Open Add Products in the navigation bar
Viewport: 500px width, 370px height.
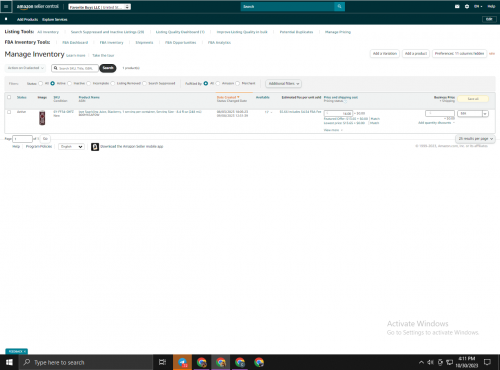27,20
